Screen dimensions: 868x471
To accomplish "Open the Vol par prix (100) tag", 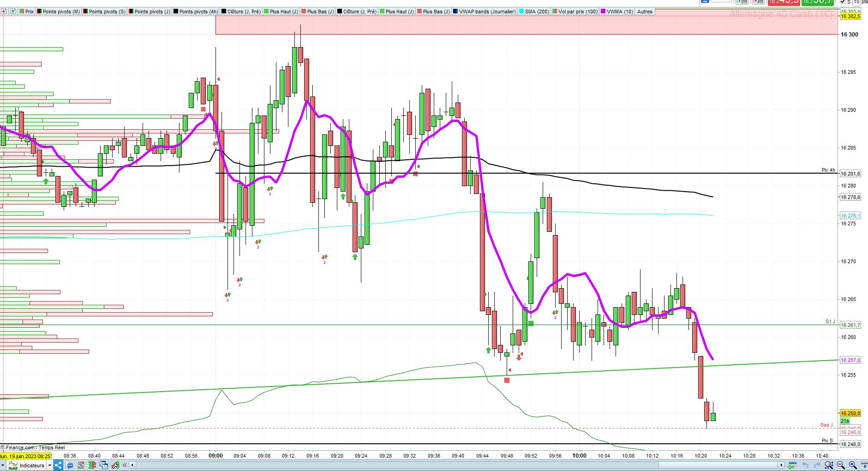I will pos(575,11).
